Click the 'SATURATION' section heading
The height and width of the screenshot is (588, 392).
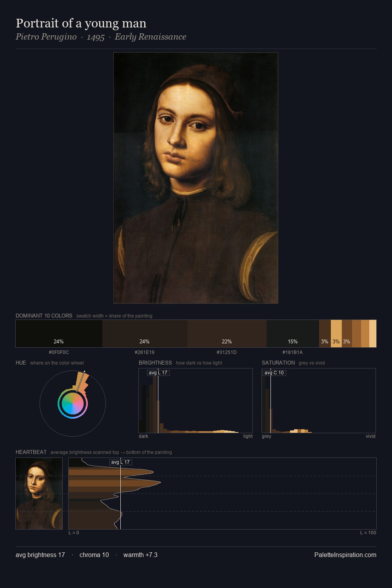click(x=278, y=363)
